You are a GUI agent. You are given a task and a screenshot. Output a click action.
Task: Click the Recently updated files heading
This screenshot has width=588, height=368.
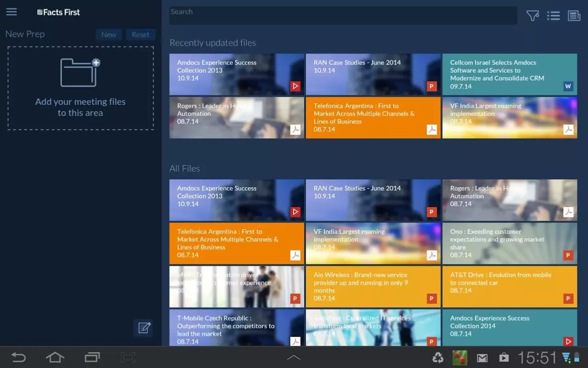coord(213,43)
